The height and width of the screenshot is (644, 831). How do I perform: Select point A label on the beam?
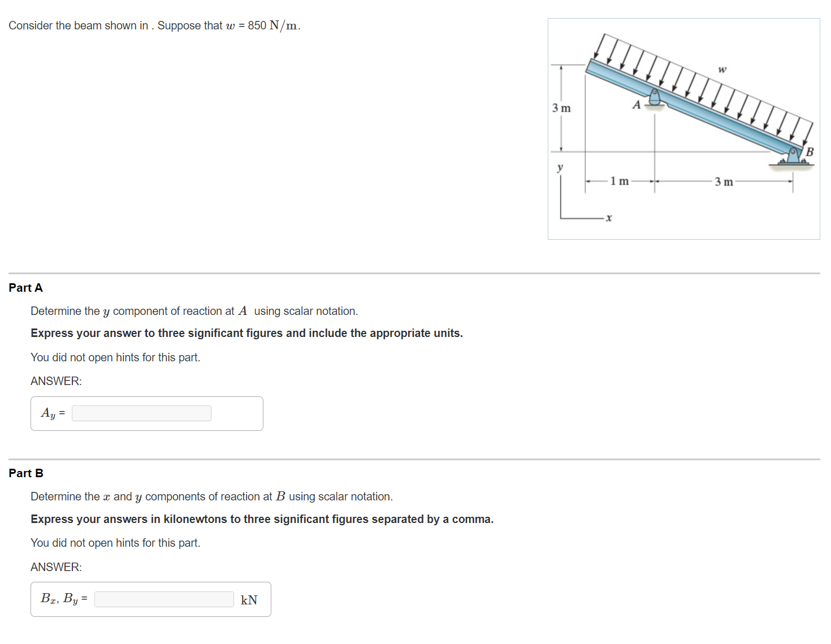(637, 103)
